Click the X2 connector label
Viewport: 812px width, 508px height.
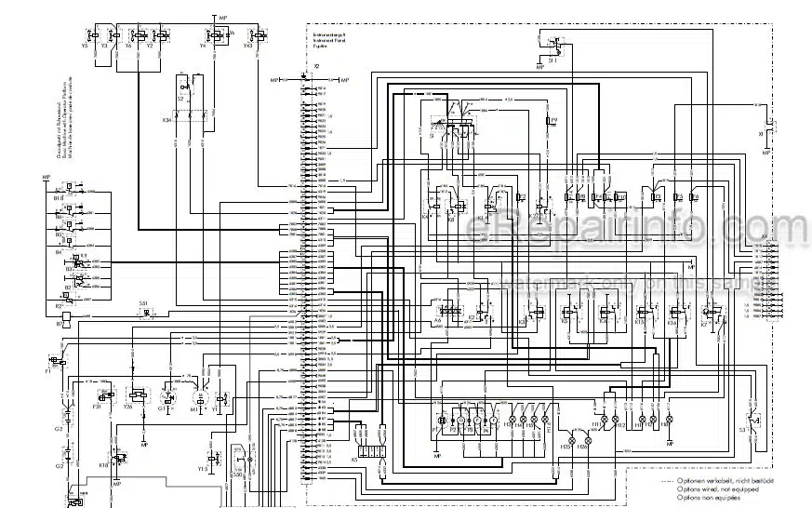click(x=316, y=67)
